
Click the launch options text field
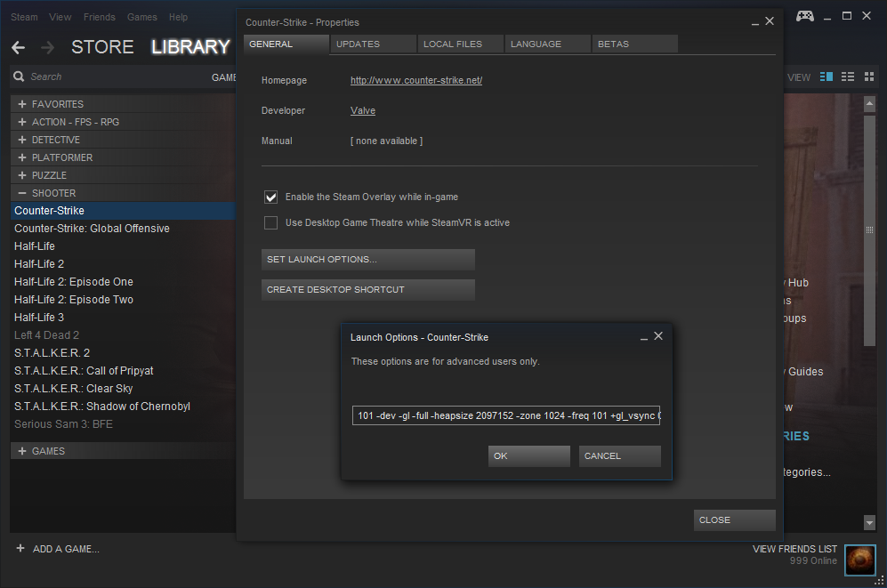(505, 415)
